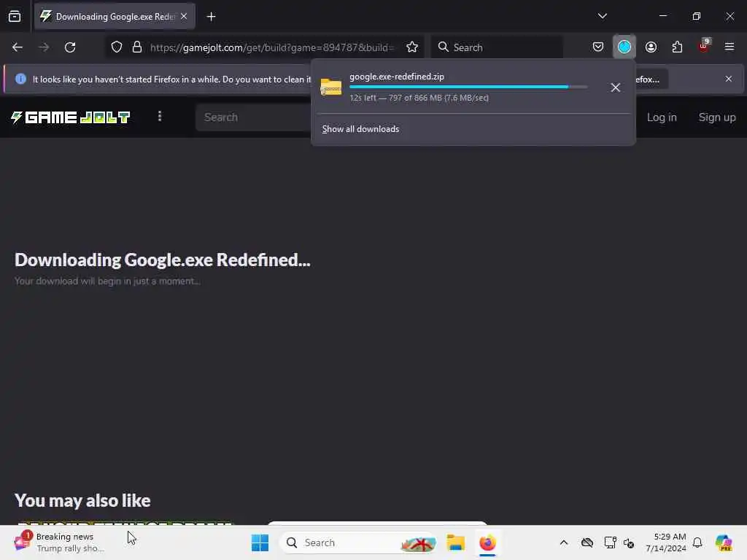The height and width of the screenshot is (560, 747).
Task: Click the muted volume tray icon
Action: pos(629,542)
